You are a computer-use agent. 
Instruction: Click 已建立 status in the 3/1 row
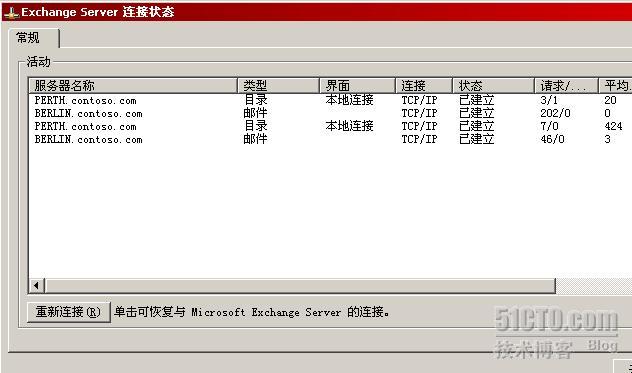click(476, 100)
